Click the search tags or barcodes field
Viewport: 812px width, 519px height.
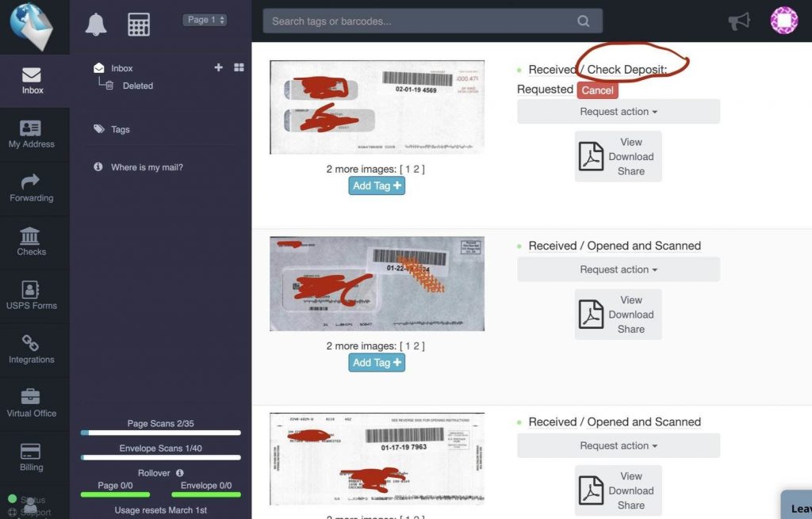[420, 21]
